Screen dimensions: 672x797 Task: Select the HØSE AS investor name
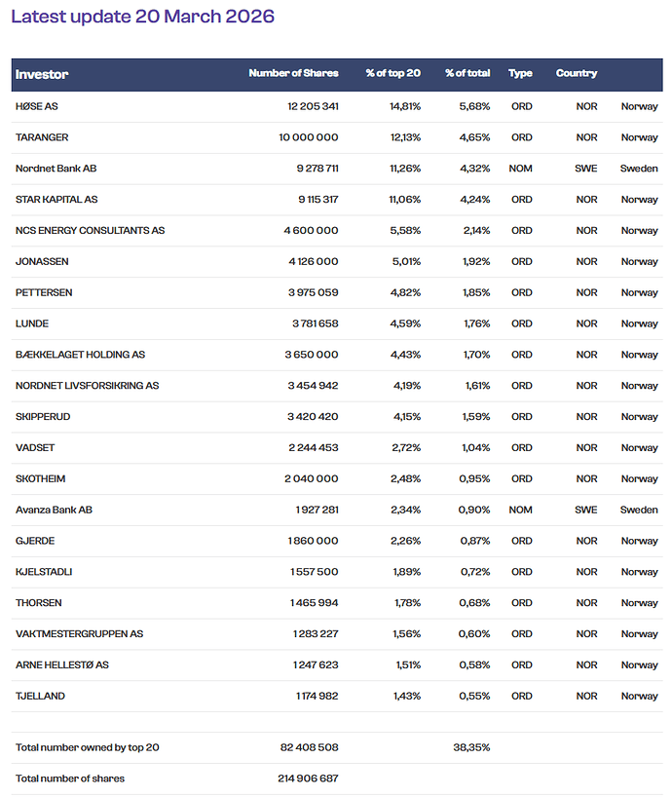pyautogui.click(x=37, y=106)
